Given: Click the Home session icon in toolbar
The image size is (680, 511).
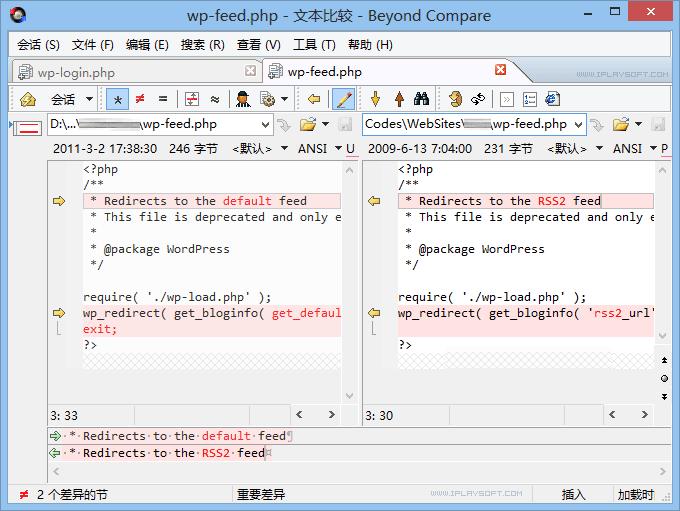Looking at the screenshot, I should 28,99.
